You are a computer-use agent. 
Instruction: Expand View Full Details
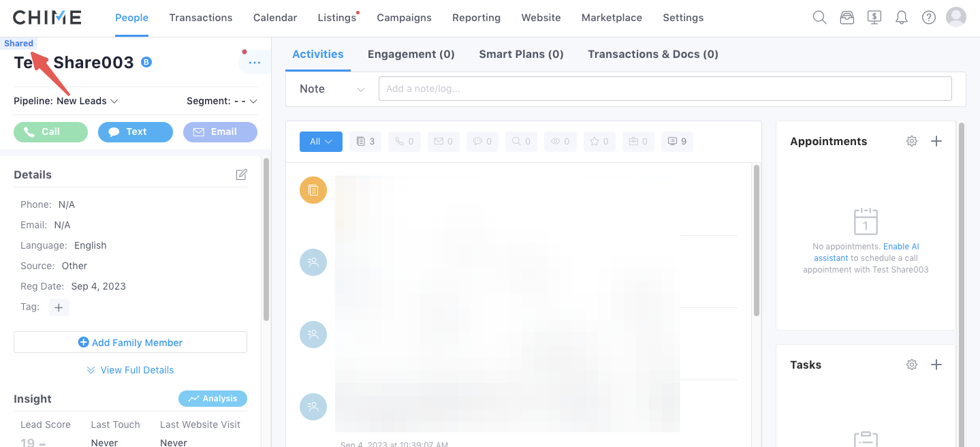[x=130, y=370]
